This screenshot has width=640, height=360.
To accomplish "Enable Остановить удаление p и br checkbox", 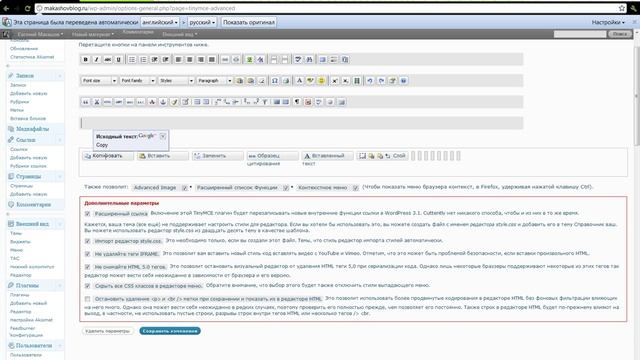I will (x=87, y=299).
